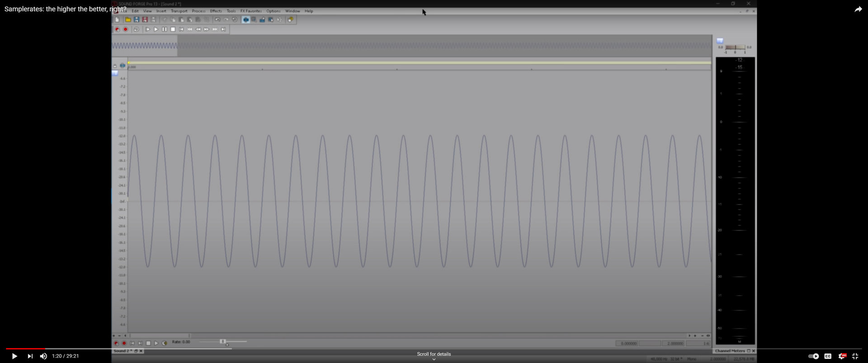Skip to the next video

pos(30,356)
